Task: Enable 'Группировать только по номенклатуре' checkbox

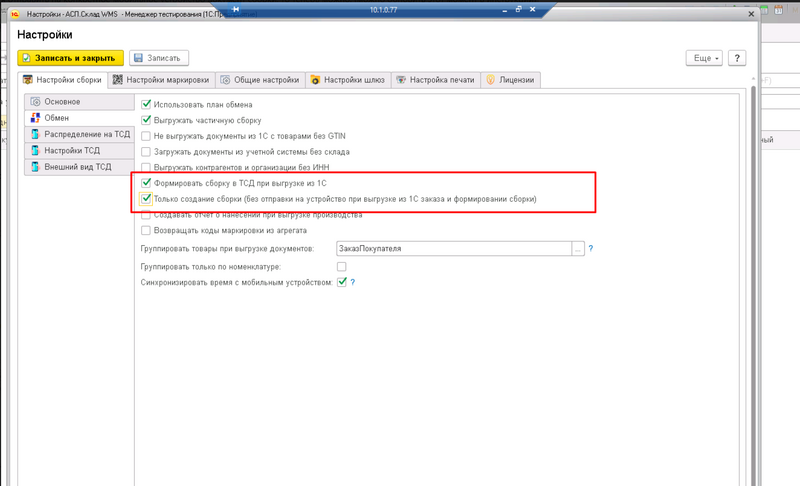Action: click(x=341, y=267)
